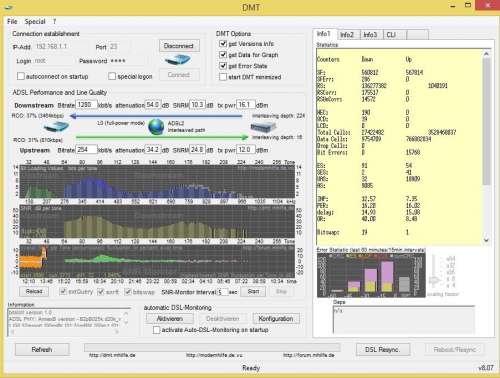
Task: Click the statistics panel scroll-down arrow
Action: click(x=486, y=240)
